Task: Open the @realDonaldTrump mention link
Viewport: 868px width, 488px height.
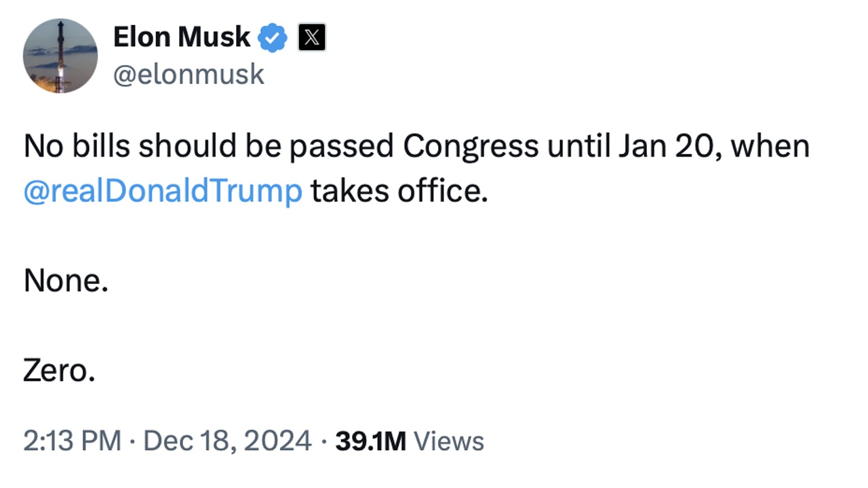Action: [x=163, y=192]
